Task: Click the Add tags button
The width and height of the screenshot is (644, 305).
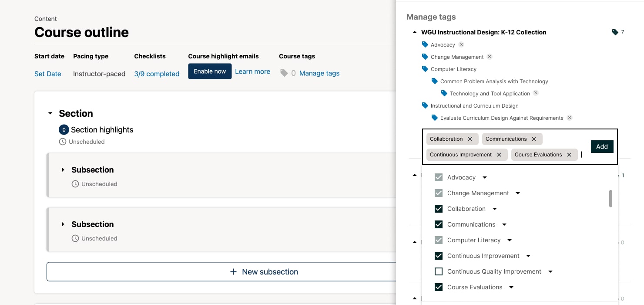Action: point(602,147)
